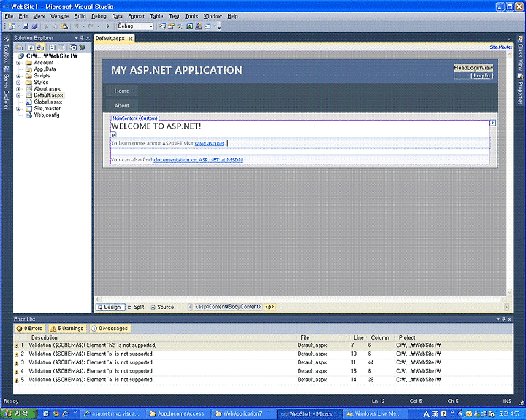This screenshot has width=526, height=420.
Task: Save the current file using toolbar icon
Action: click(x=26, y=26)
